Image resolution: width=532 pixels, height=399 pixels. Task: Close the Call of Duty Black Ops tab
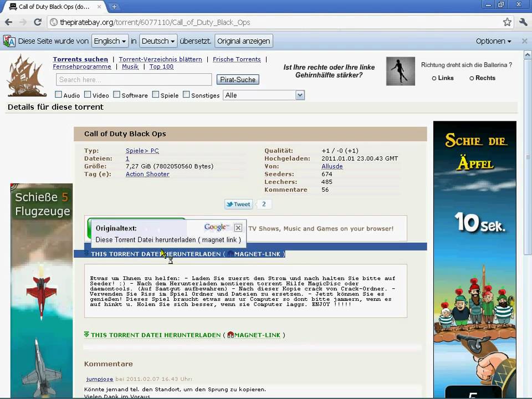point(99,7)
